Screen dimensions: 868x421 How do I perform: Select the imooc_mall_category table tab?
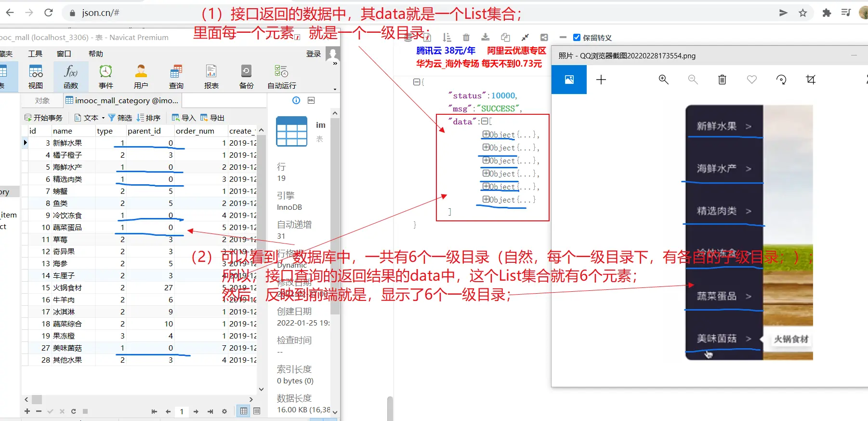pyautogui.click(x=122, y=100)
